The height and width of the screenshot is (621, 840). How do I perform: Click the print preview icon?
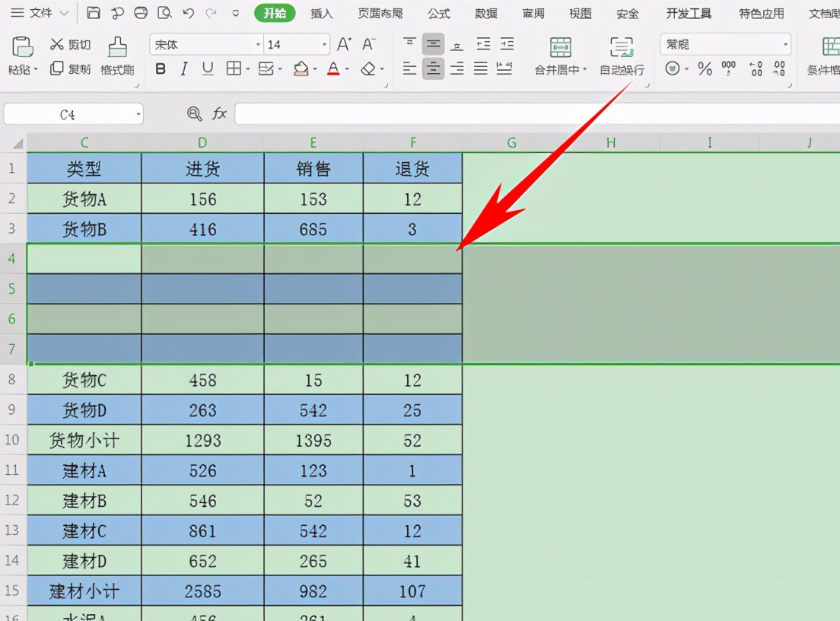(x=164, y=13)
